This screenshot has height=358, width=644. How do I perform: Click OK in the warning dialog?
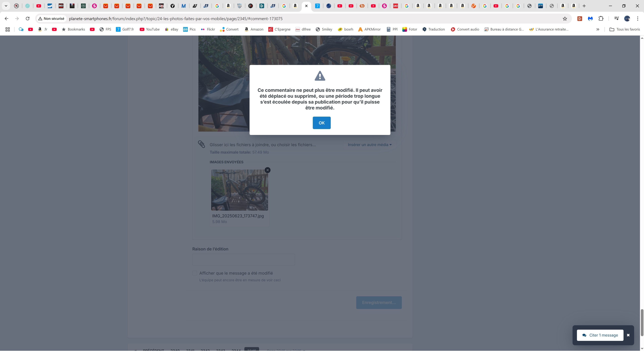321,123
